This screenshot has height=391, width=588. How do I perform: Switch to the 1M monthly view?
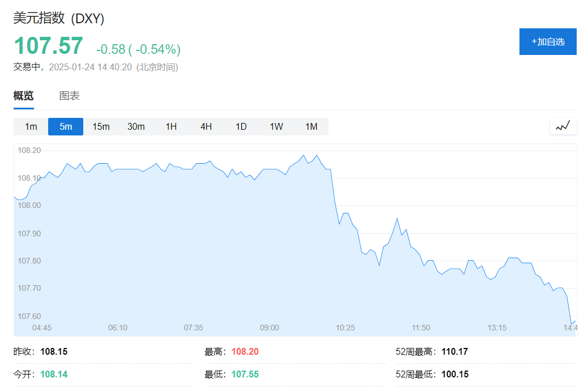pos(311,126)
